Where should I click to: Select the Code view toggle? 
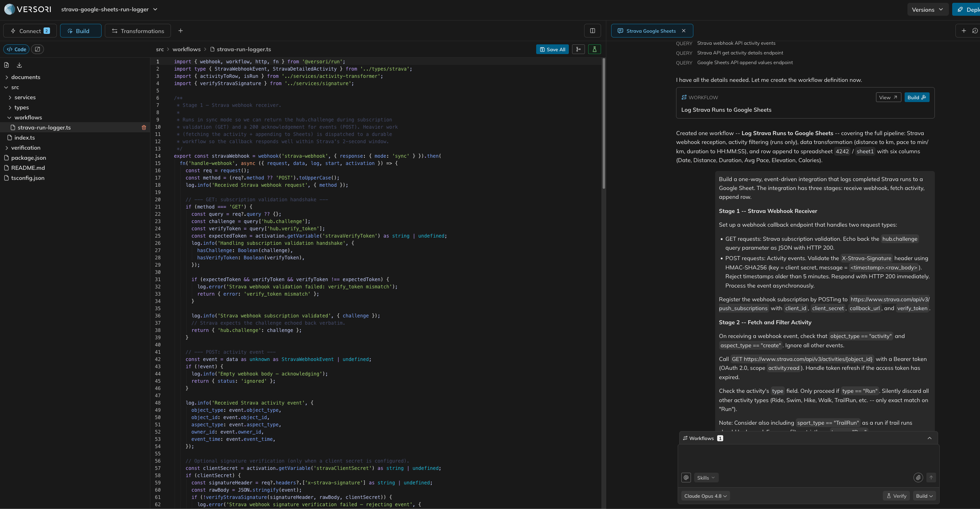pos(17,49)
